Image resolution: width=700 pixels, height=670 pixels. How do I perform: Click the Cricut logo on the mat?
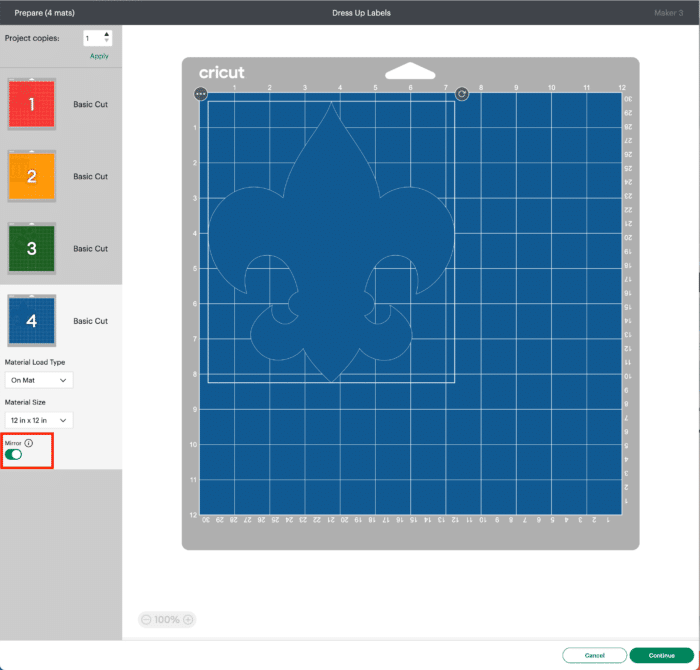pos(221,72)
